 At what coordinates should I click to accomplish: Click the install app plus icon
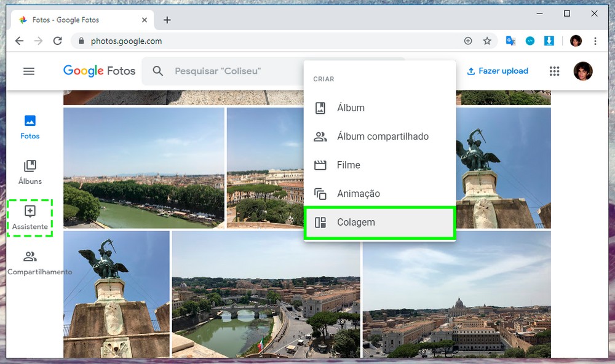point(468,41)
